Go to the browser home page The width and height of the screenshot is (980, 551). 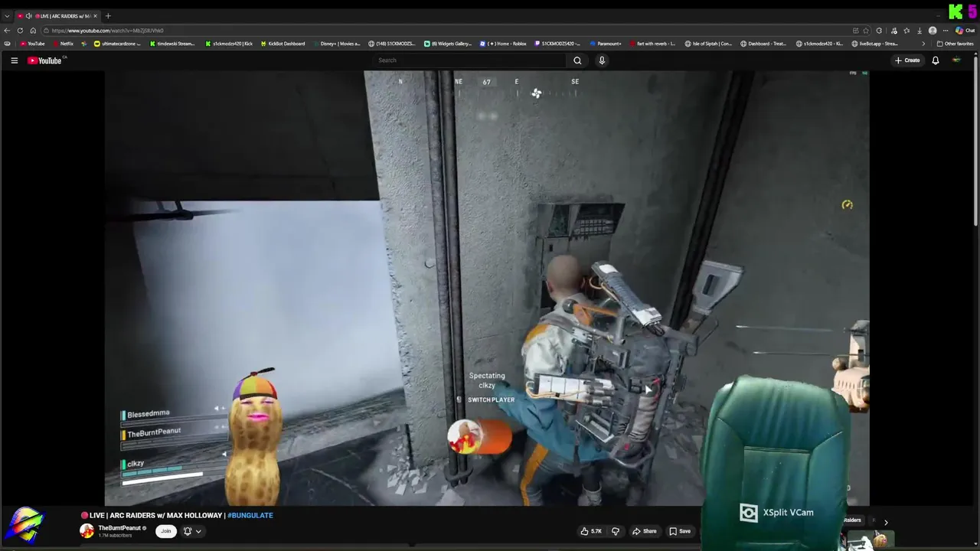(x=33, y=31)
